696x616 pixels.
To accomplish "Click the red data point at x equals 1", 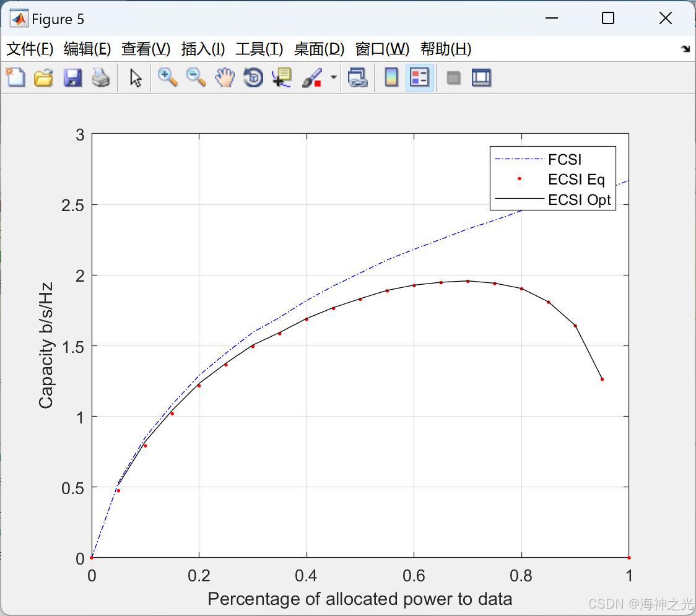I will (x=629, y=557).
